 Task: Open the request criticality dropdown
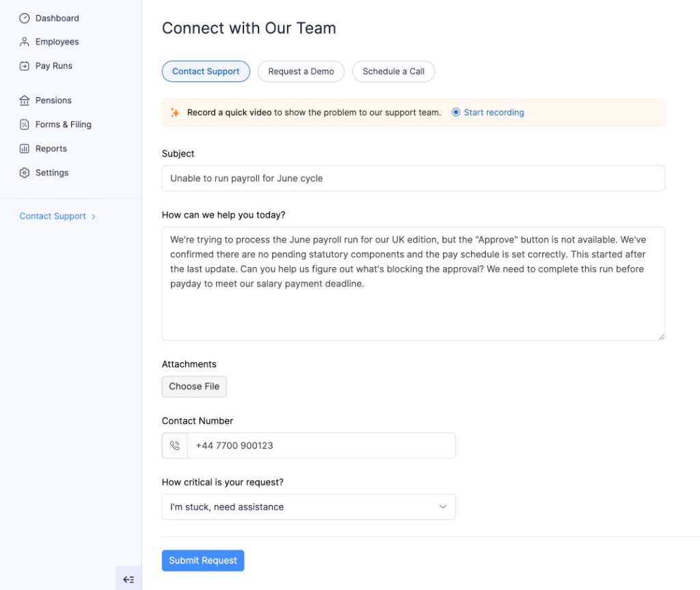[308, 507]
